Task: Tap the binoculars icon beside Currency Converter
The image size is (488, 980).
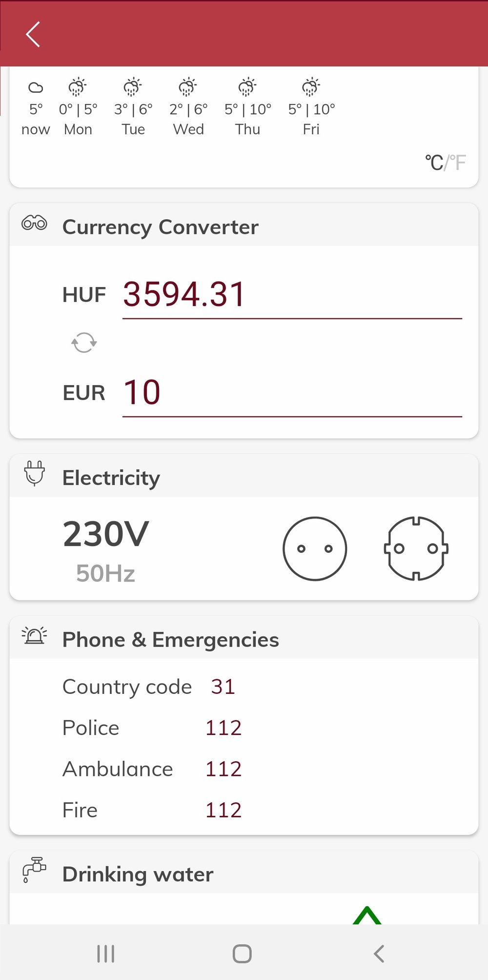Action: pyautogui.click(x=34, y=224)
